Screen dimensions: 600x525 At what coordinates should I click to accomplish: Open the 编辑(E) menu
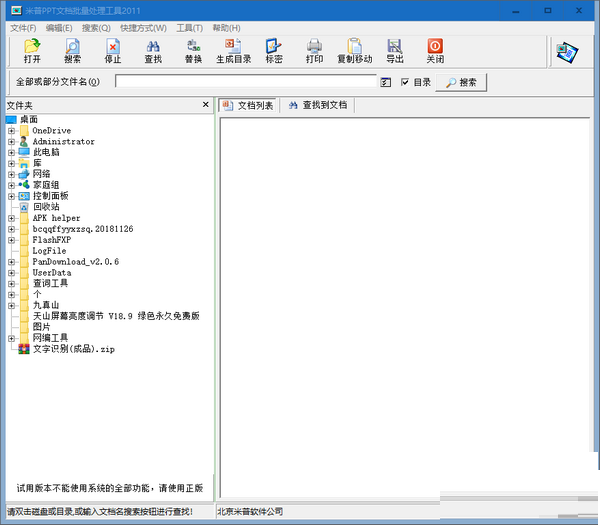[59, 28]
